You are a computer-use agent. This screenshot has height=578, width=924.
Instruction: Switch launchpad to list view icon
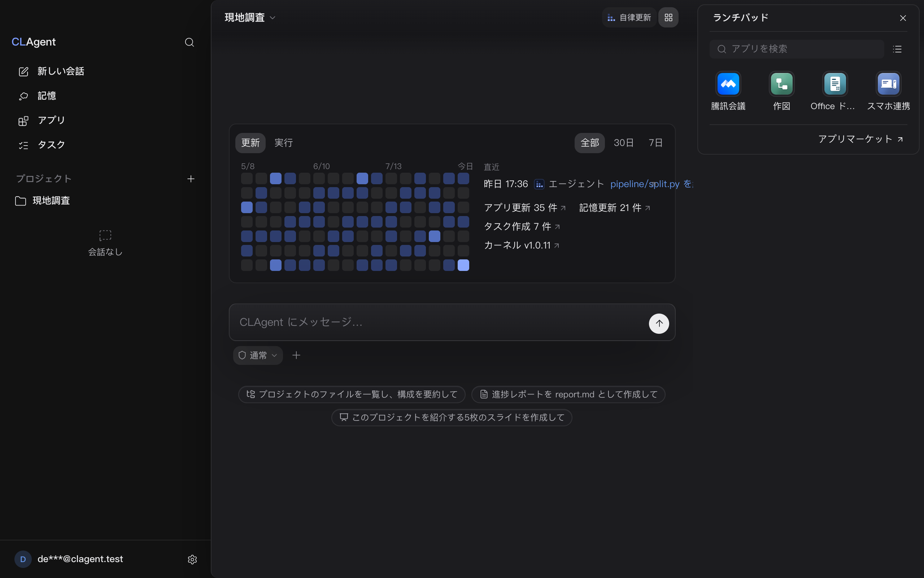(x=897, y=49)
